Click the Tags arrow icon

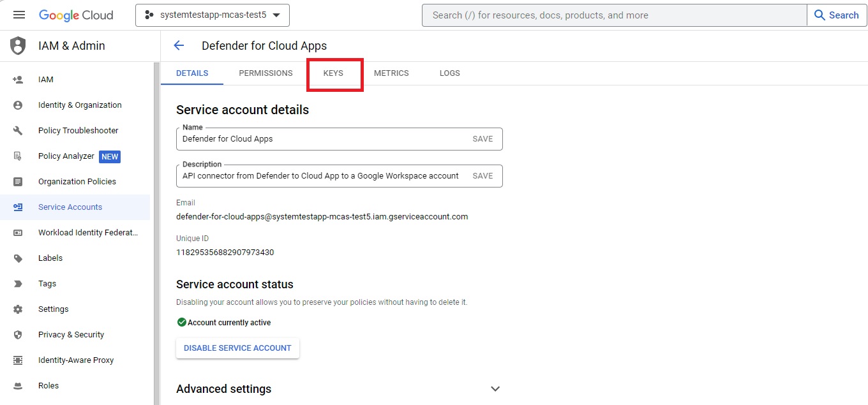click(x=18, y=284)
